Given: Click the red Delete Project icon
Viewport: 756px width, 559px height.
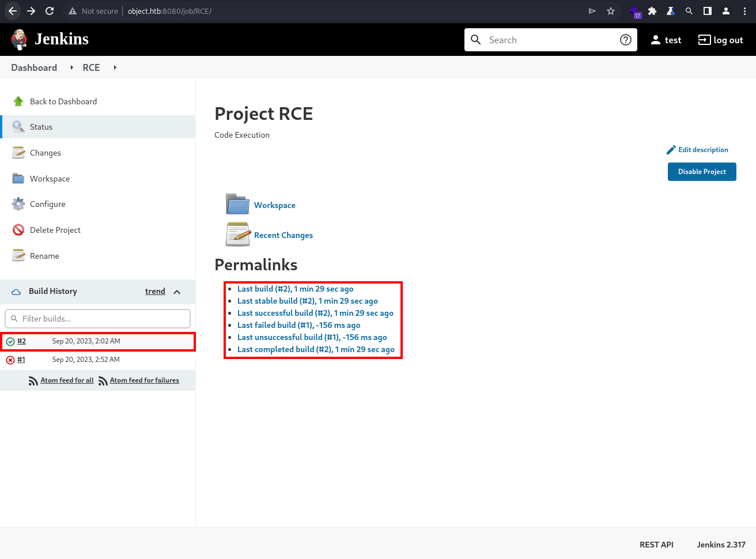Looking at the screenshot, I should 18,230.
